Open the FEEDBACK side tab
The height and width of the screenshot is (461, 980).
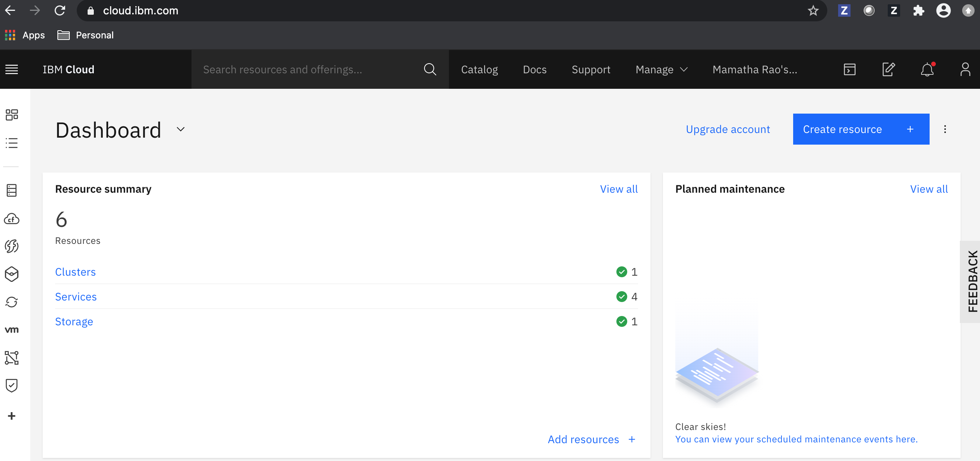(972, 281)
